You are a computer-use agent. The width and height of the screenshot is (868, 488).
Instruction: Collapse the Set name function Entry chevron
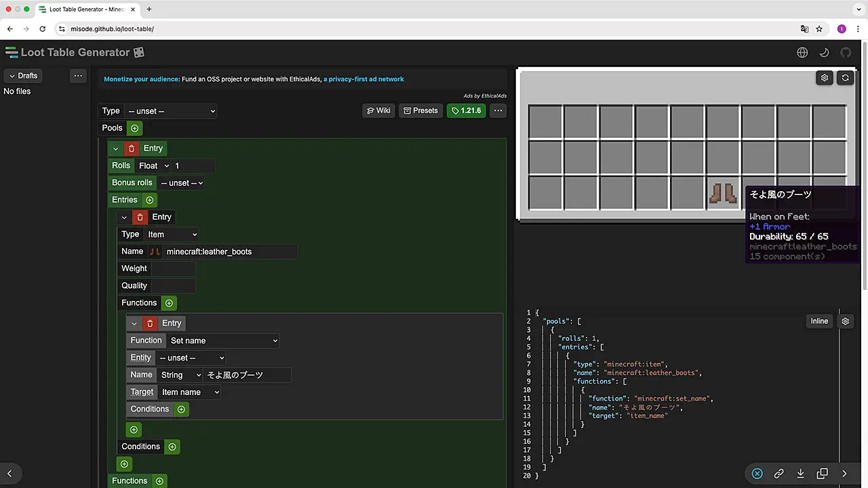coord(134,324)
